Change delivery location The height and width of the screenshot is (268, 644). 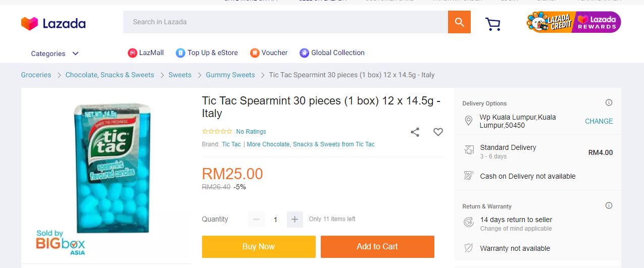click(x=599, y=121)
